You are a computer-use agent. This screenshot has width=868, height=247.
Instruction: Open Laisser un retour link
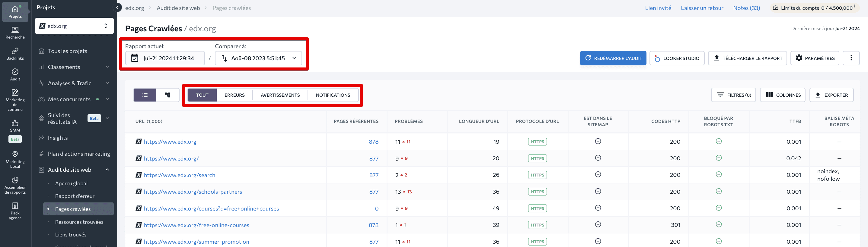click(x=702, y=8)
